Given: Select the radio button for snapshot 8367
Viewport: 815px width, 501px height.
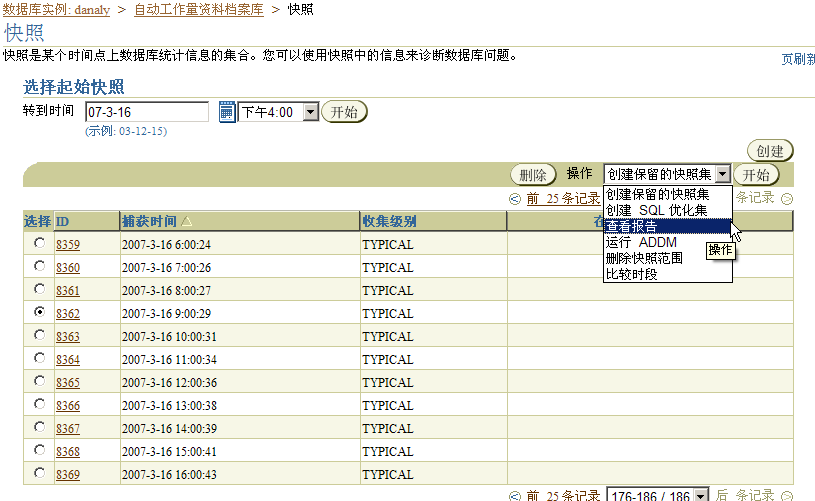Looking at the screenshot, I should [39, 427].
